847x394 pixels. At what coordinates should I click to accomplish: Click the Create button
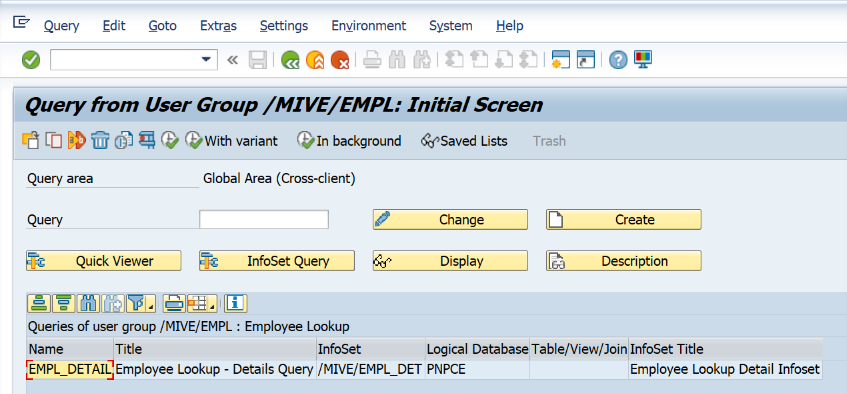point(624,219)
